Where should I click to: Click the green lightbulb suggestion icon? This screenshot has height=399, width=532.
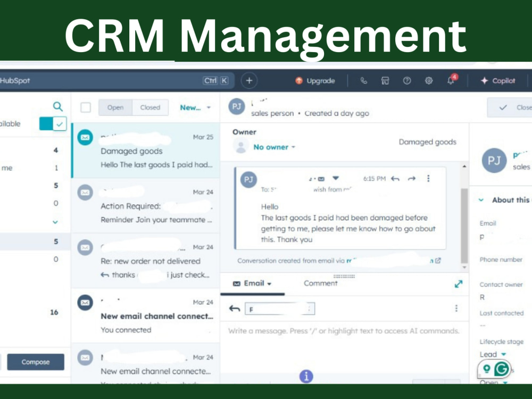click(x=487, y=369)
